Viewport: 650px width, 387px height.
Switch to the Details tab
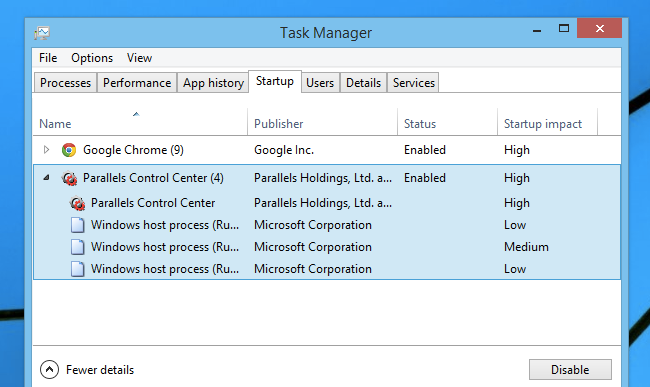(x=364, y=83)
